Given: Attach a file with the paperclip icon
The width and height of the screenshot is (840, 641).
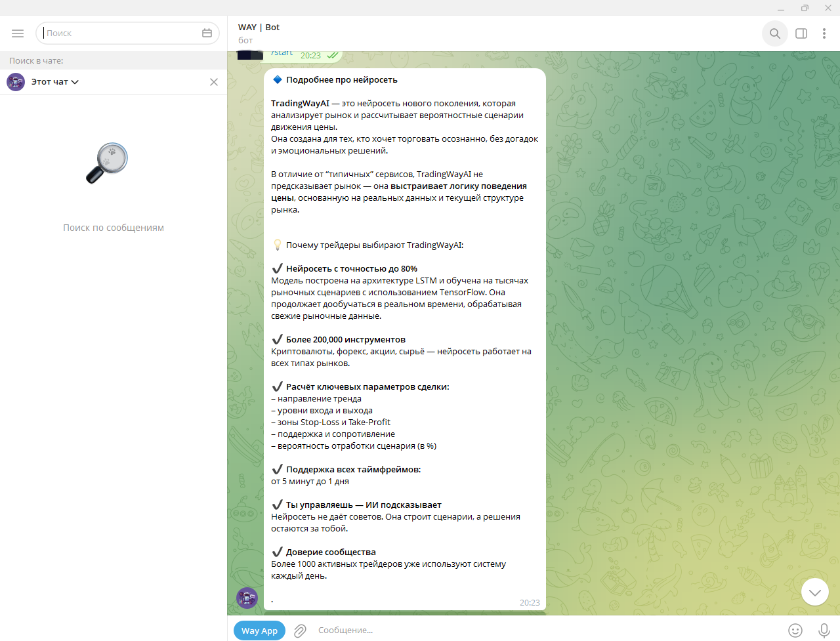Looking at the screenshot, I should [x=300, y=630].
